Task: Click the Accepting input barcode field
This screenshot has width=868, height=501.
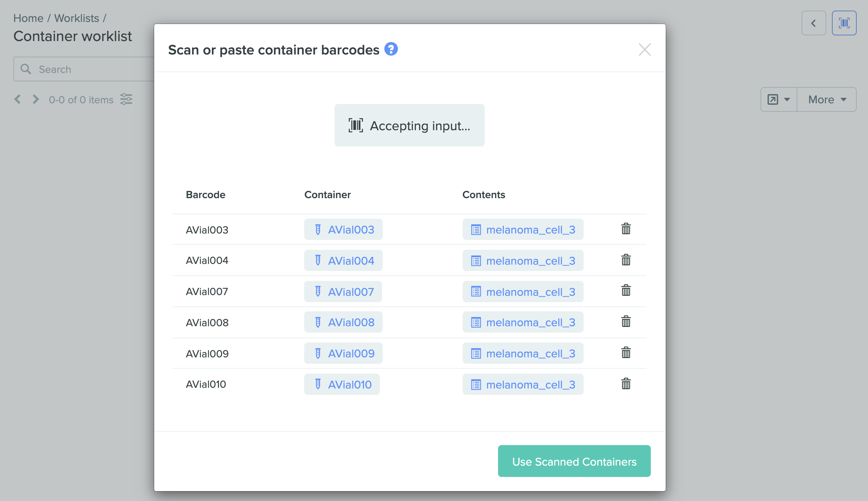Action: click(409, 125)
